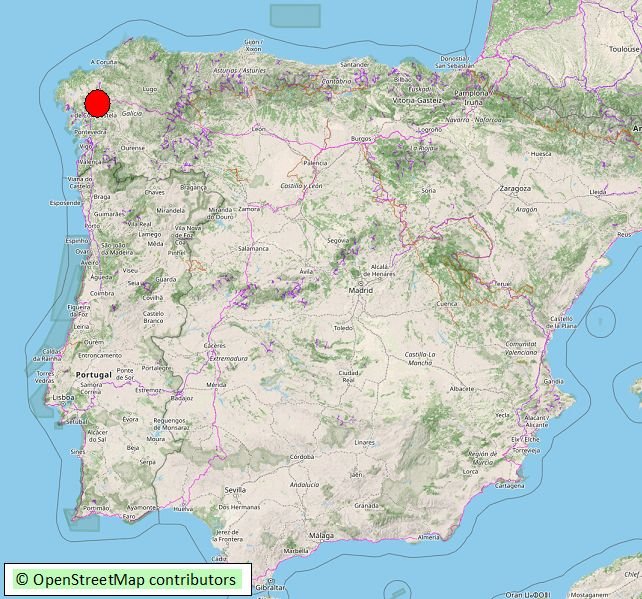Click the Huesca city label

pos(541,154)
